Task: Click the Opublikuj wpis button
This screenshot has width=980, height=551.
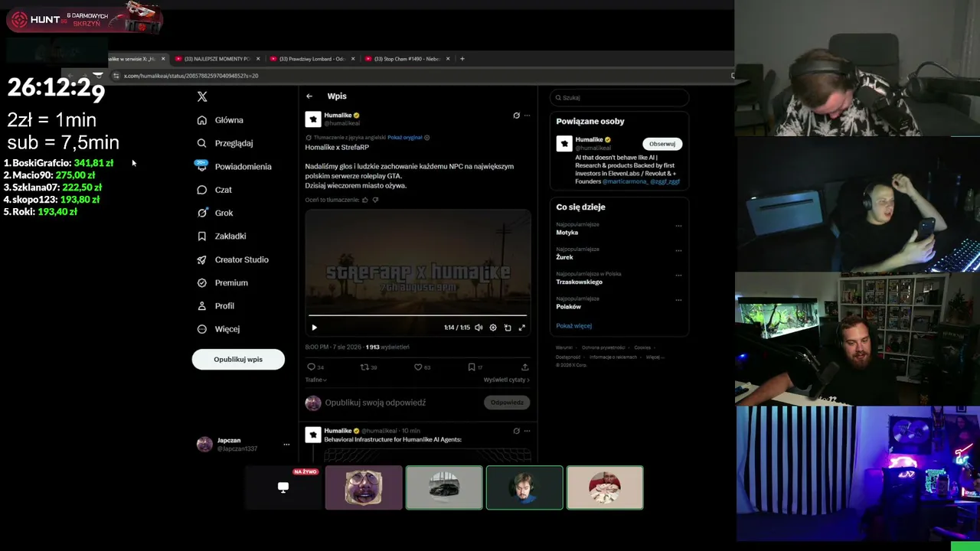Action: tap(238, 359)
